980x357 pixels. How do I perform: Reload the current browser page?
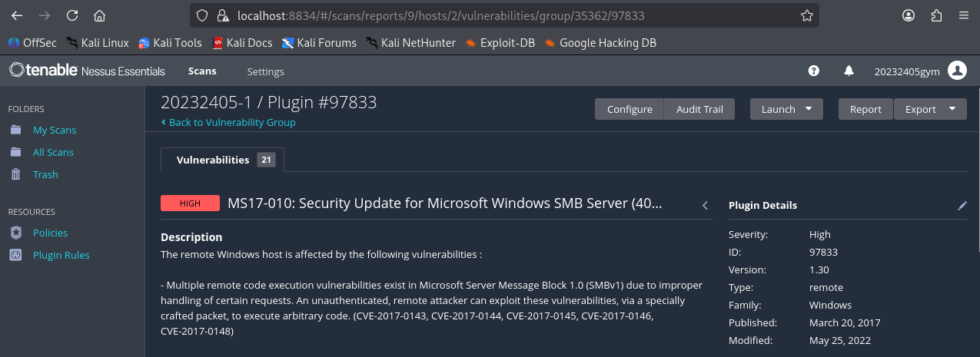[x=72, y=15]
